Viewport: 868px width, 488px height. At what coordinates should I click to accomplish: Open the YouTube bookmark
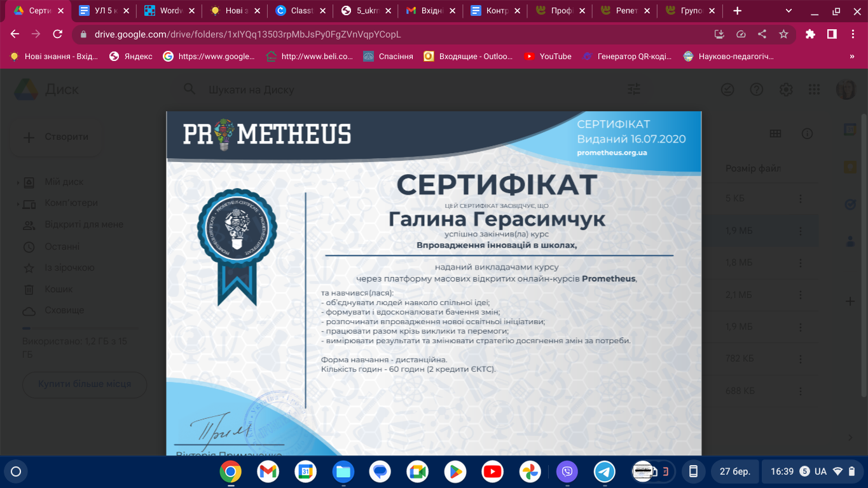coord(548,57)
